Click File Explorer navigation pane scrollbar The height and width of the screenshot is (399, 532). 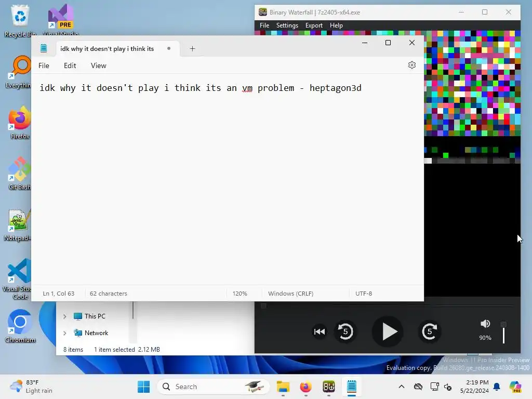coord(133,311)
